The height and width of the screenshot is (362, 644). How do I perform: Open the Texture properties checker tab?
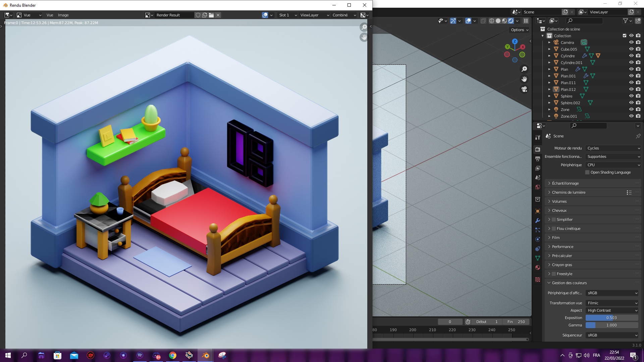click(538, 280)
